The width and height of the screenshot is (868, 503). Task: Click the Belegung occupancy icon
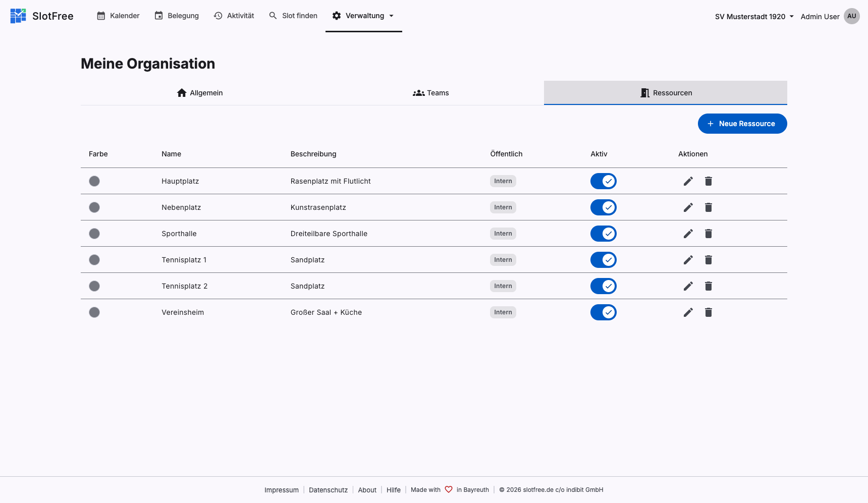(x=158, y=16)
